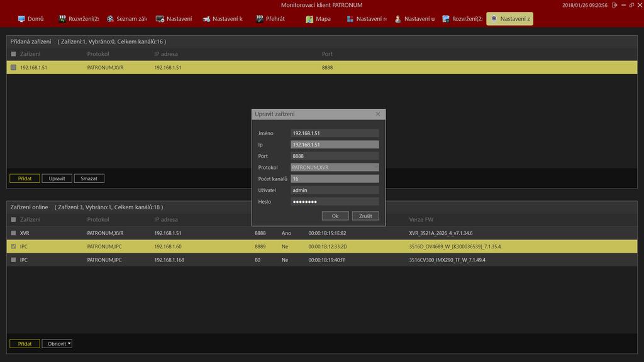Confirm the dialog with Ok

335,216
